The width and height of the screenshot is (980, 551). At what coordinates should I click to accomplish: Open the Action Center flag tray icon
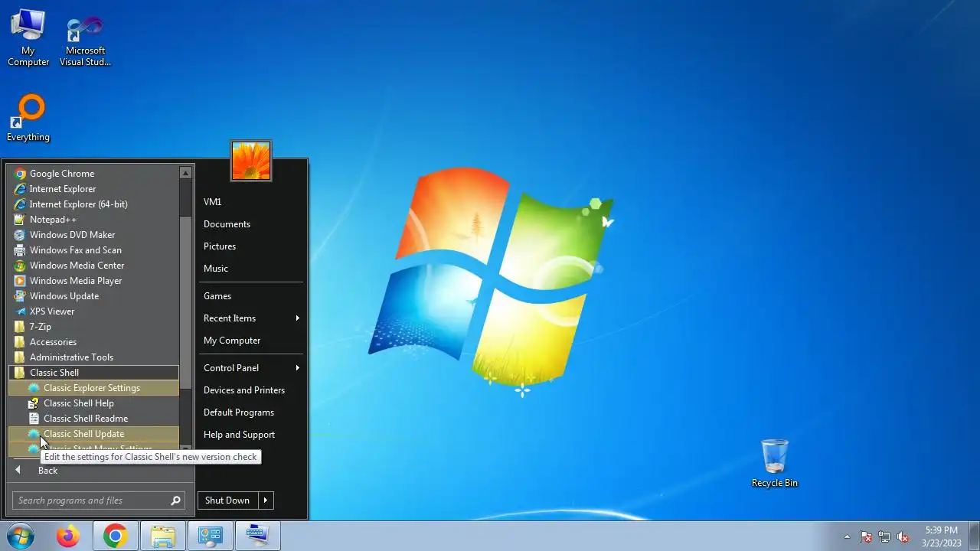point(866,536)
